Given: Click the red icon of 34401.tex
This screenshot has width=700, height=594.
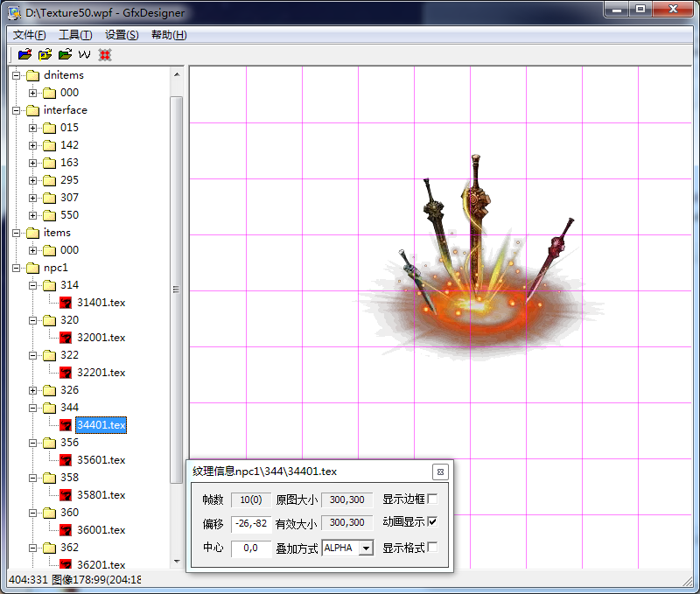Looking at the screenshot, I should pyautogui.click(x=66, y=425).
